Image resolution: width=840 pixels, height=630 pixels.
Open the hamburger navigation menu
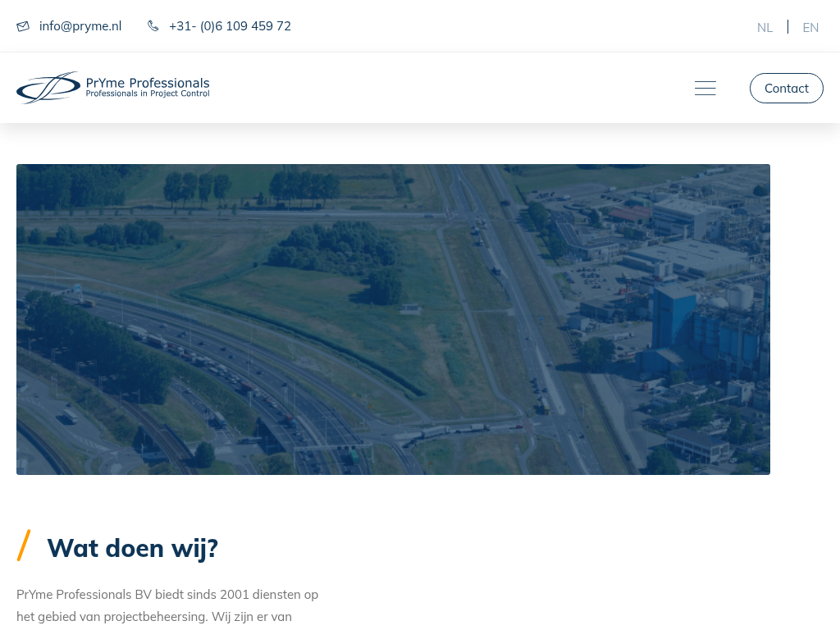point(705,89)
